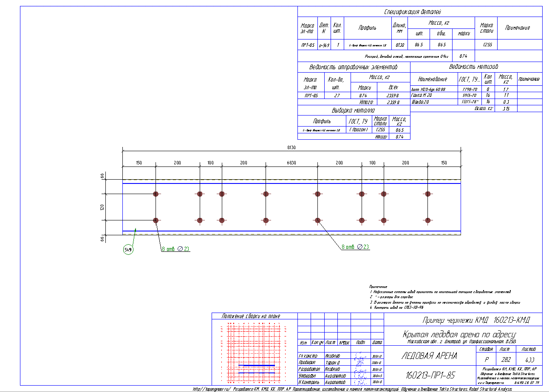Select the а-549 detail number cell
Viewport: 549px width, 392px height.
pos(324,45)
